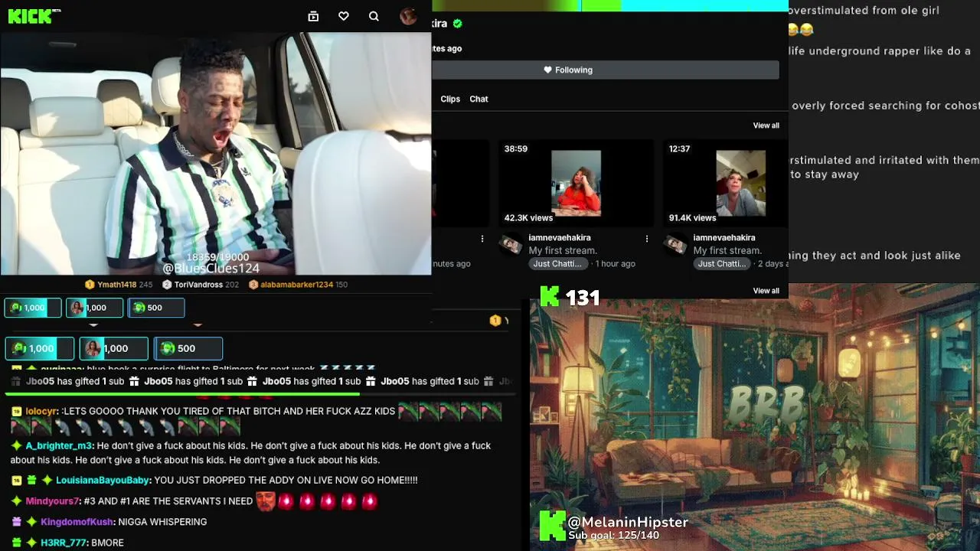Click the gold rank 1 badge beside Ymath1418
The height and width of the screenshot is (551, 980).
tap(90, 285)
